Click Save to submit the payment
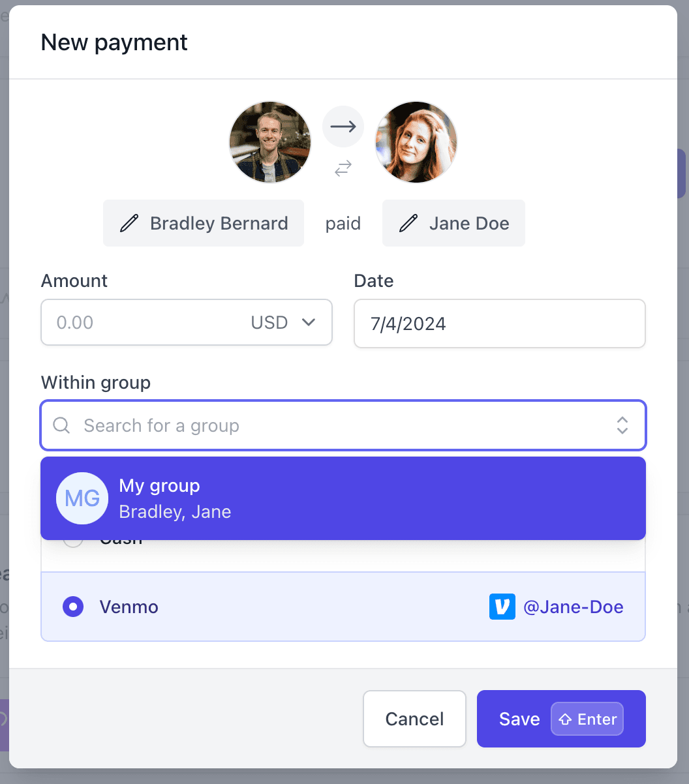The height and width of the screenshot is (784, 689). [x=519, y=719]
